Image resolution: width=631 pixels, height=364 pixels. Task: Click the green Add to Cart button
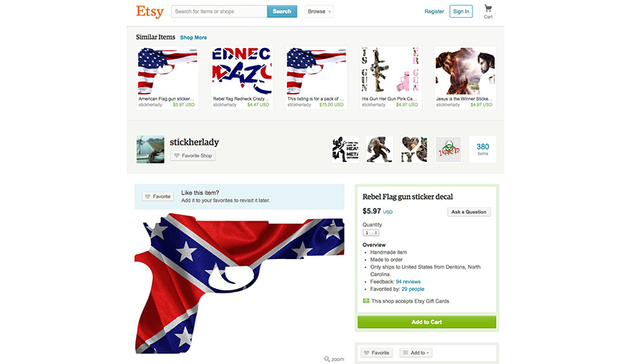point(427,322)
